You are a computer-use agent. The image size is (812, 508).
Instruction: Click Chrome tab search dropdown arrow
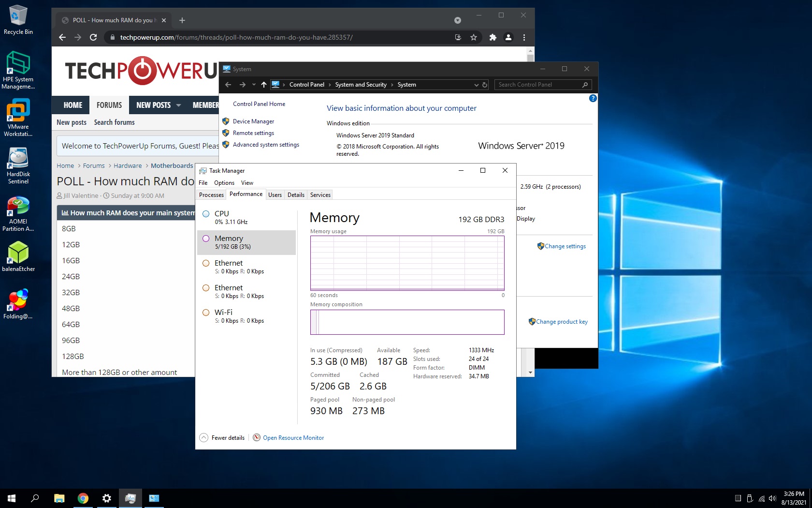pos(458,20)
